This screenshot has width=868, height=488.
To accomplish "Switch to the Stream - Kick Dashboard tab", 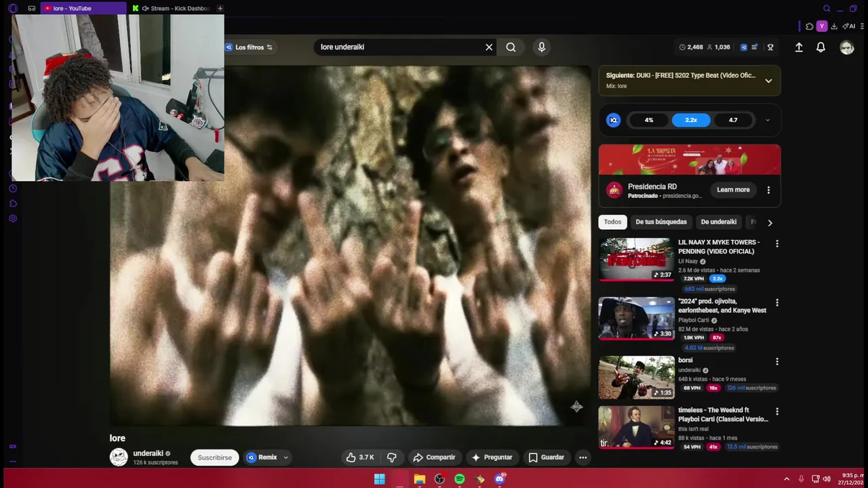I will coord(180,8).
